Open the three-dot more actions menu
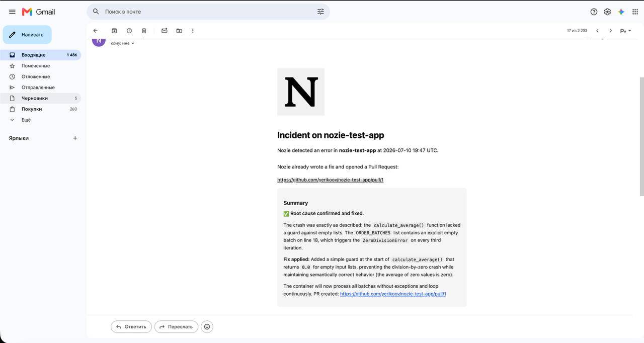Image resolution: width=644 pixels, height=343 pixels. [x=193, y=31]
